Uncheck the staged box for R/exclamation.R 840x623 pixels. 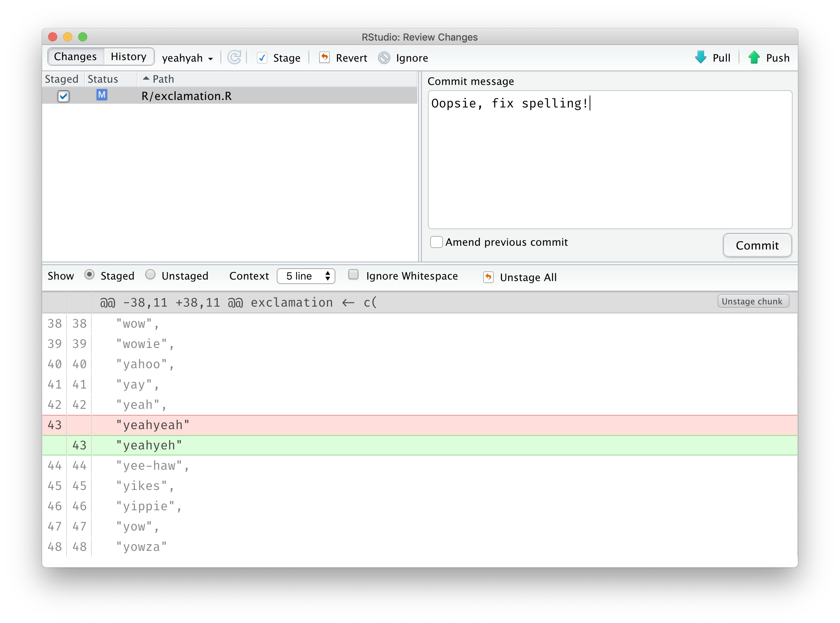point(64,96)
